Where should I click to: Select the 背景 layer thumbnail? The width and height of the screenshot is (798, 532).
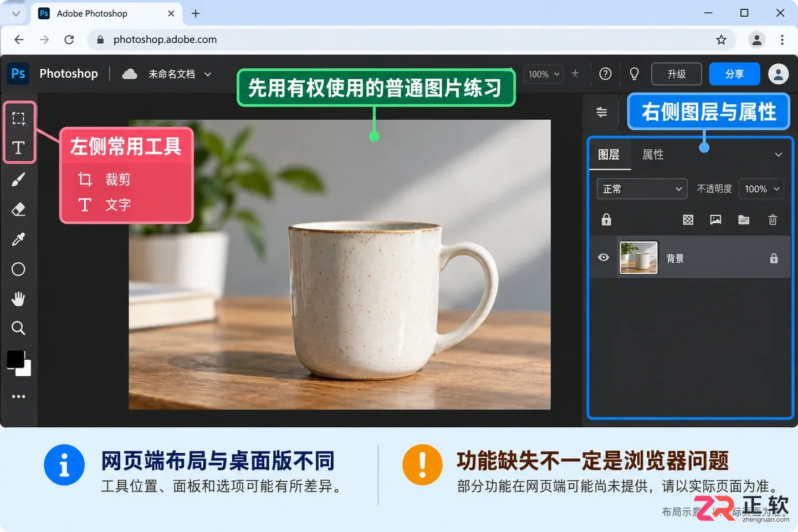[638, 257]
